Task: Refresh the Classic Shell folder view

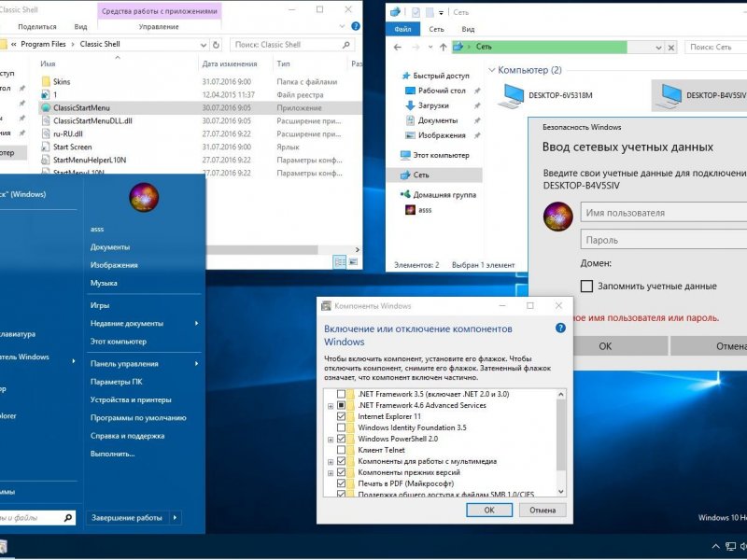Action: click(216, 44)
